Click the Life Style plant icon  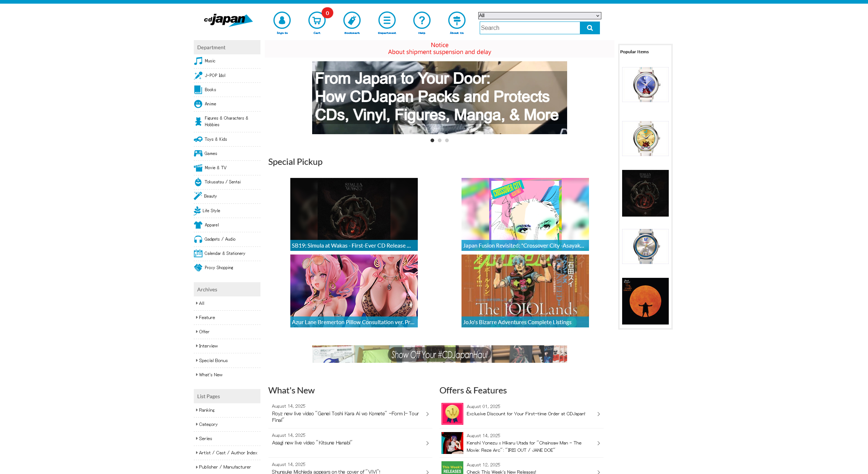pyautogui.click(x=197, y=211)
